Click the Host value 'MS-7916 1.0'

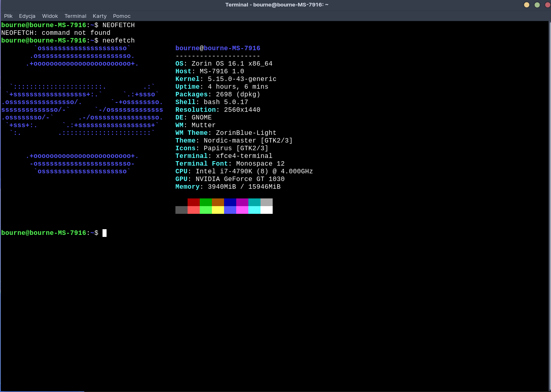coord(222,71)
